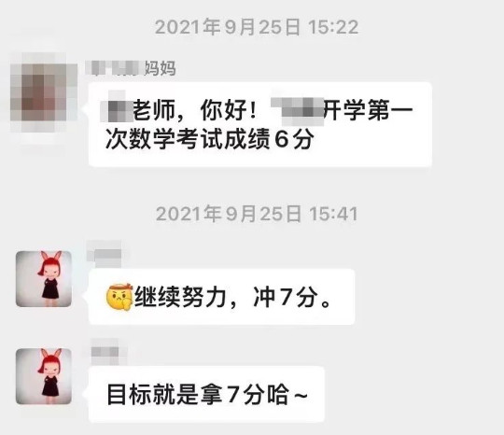Tap red-haired avatar beside 目标就是拿7分哈 message
Screen dimensions: 504x435
44,376
